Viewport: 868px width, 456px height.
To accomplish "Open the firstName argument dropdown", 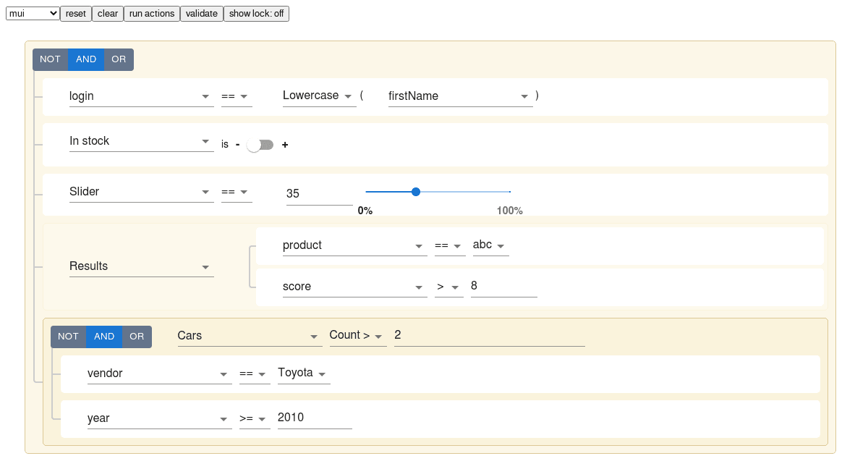I will (461, 96).
